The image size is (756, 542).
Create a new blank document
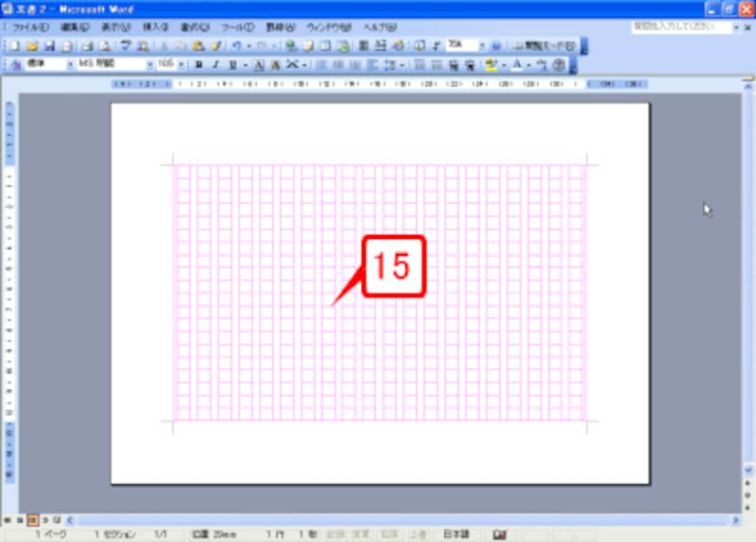[14, 46]
